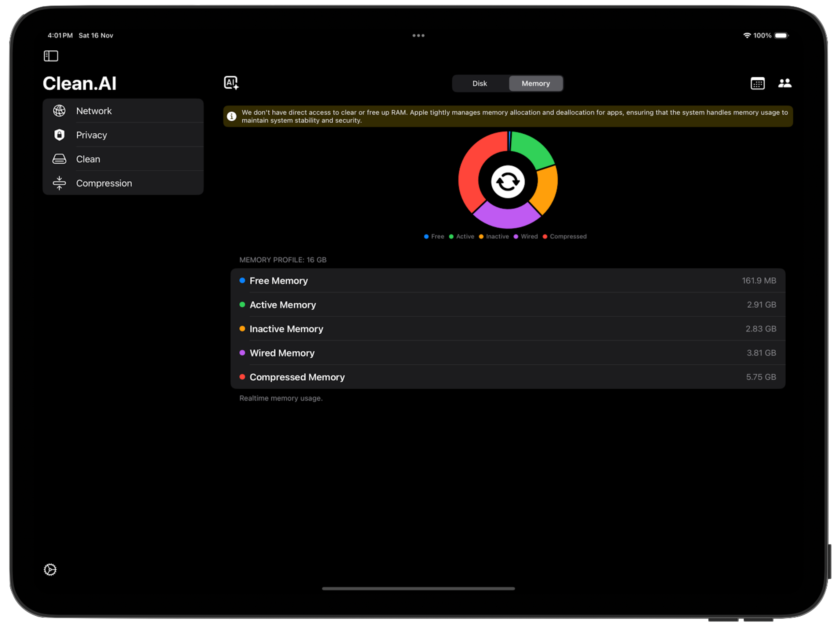Viewport: 840px width, 630px height.
Task: Select the Memory segment
Action: click(x=535, y=84)
